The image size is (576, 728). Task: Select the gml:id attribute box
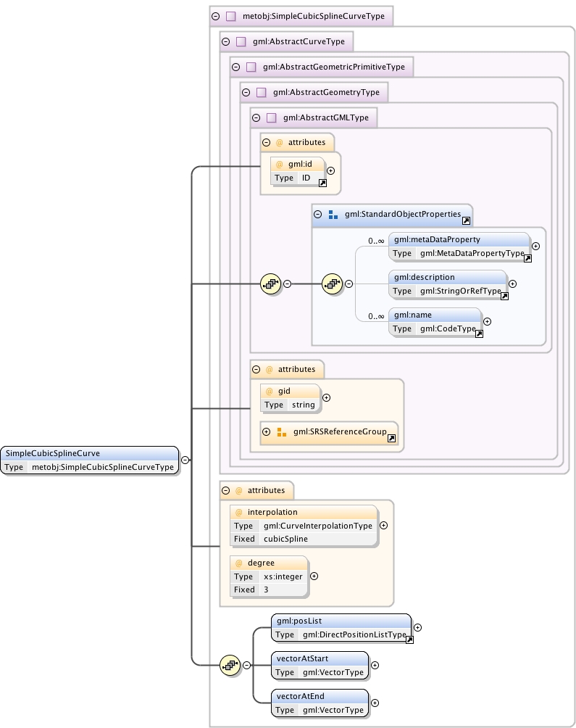pyautogui.click(x=298, y=171)
